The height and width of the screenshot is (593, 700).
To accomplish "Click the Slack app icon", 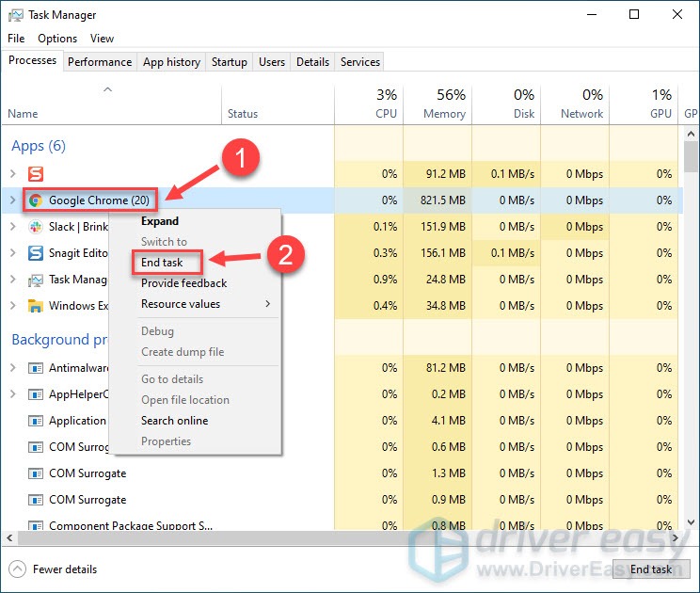I will click(x=36, y=227).
